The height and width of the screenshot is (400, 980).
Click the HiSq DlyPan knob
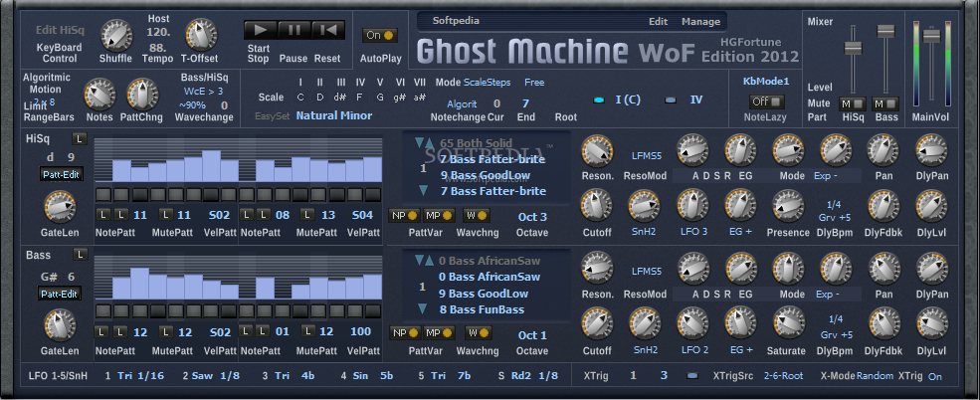(x=931, y=150)
